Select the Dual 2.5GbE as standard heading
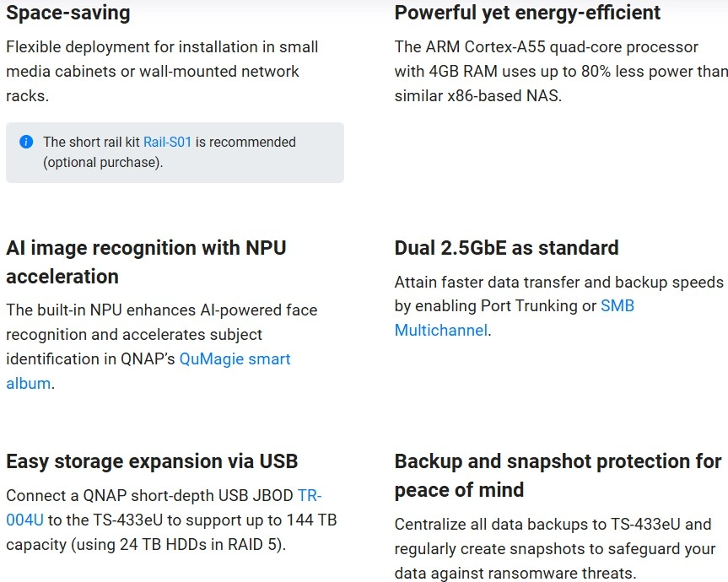728x582 pixels. pos(506,248)
